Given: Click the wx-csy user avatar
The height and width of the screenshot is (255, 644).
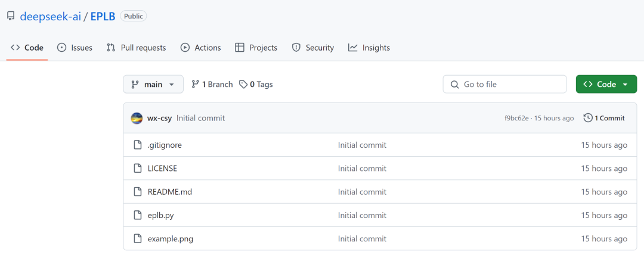Looking at the screenshot, I should coord(137,118).
